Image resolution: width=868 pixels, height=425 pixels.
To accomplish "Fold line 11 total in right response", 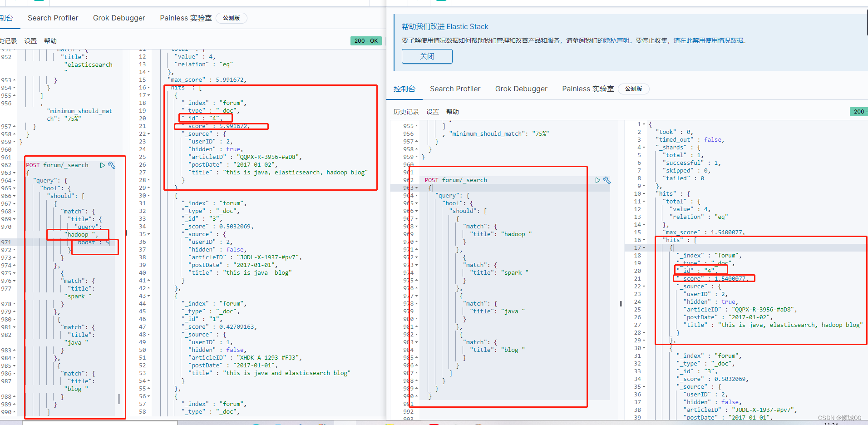I will pyautogui.click(x=644, y=202).
